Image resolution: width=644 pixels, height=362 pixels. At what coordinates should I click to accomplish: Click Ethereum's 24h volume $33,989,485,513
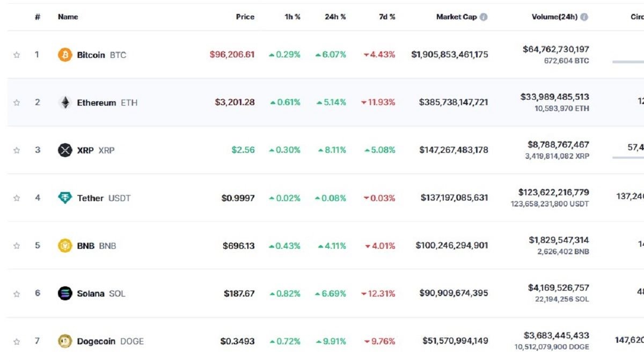click(x=554, y=97)
